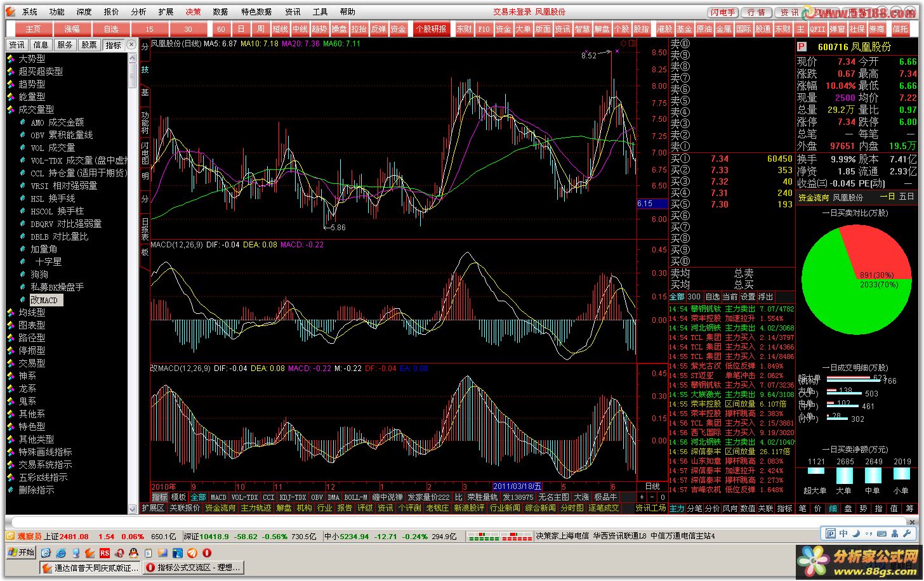This screenshot has height=581, width=924.
Task: Click the 2011/03/18 date marker on timeline
Action: click(x=518, y=486)
